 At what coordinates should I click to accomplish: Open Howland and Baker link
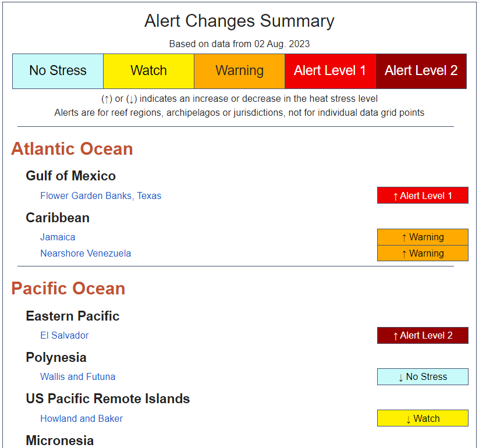tap(81, 418)
